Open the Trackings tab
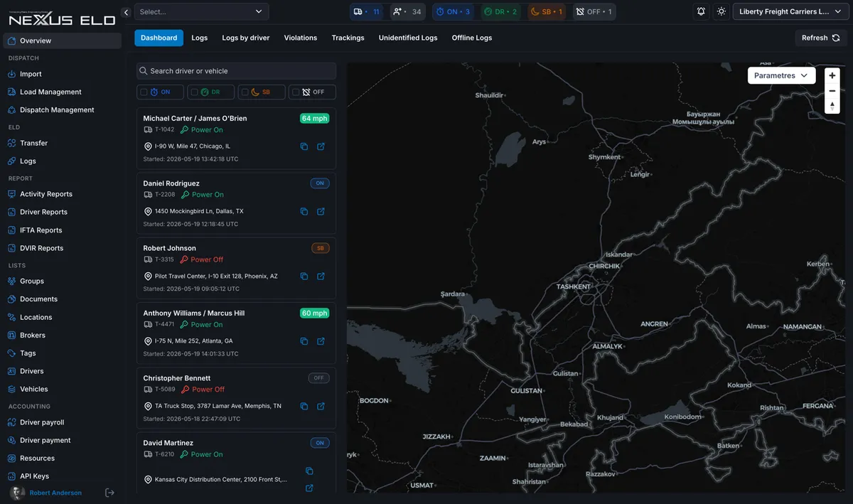Screen dimensions: 853x504 coord(348,38)
